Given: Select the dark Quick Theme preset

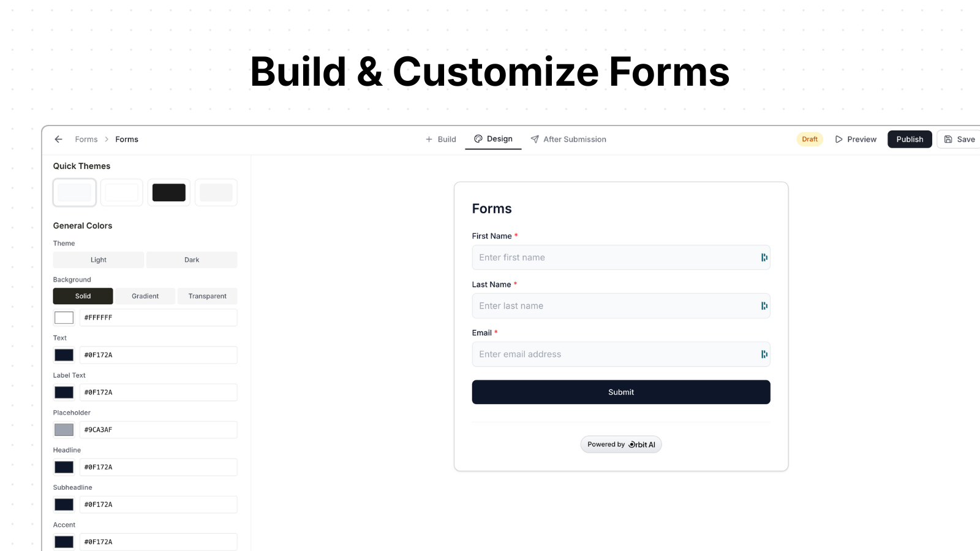Looking at the screenshot, I should (168, 192).
